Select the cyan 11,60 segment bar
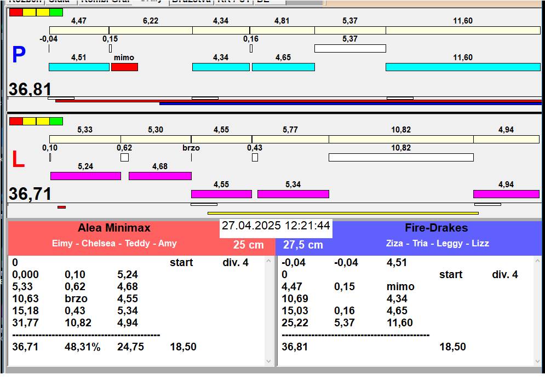This screenshot has height=392, width=545. (x=462, y=67)
